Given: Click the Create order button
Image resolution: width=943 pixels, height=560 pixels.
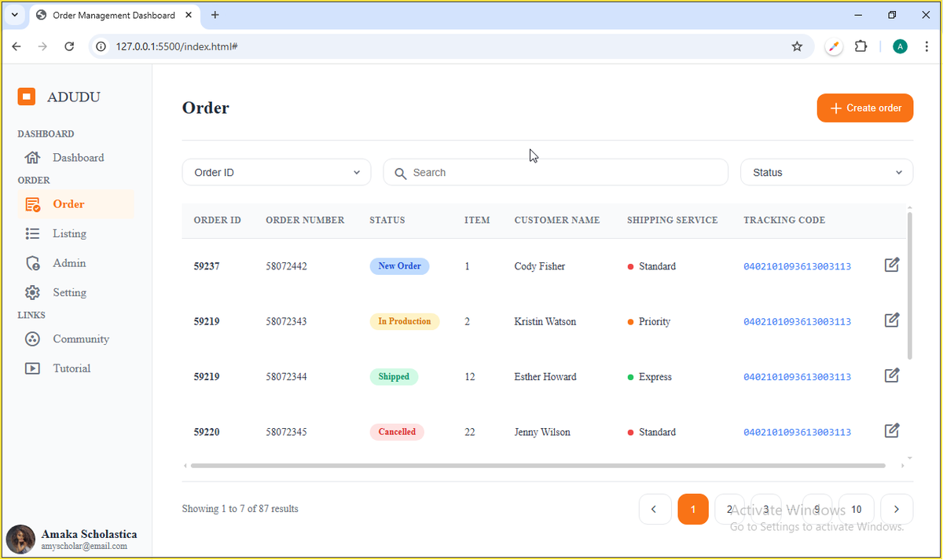Looking at the screenshot, I should pos(864,108).
